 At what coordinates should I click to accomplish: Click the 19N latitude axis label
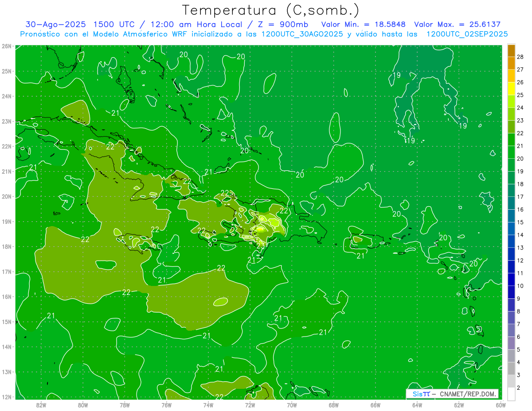[6, 222]
